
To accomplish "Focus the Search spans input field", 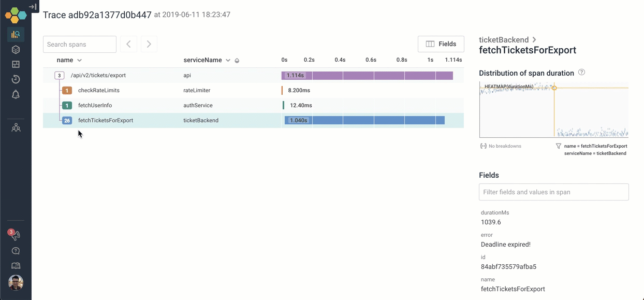I will (x=80, y=45).
